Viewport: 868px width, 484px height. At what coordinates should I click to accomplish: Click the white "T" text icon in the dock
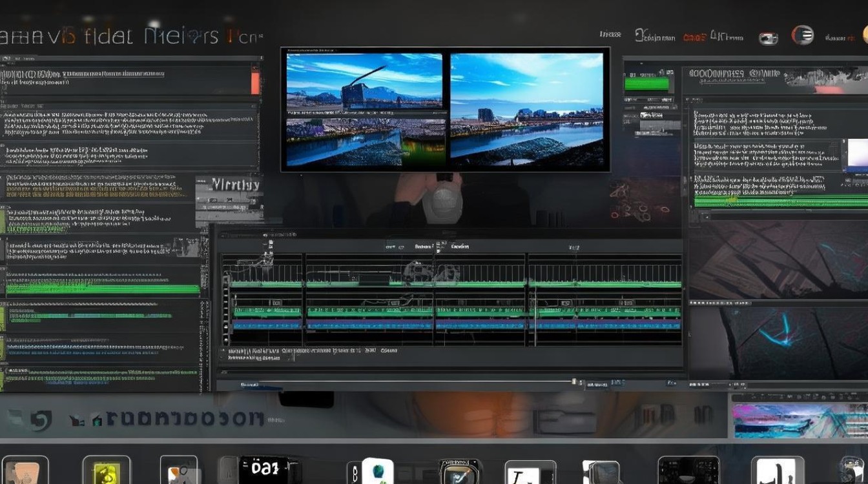(530, 472)
